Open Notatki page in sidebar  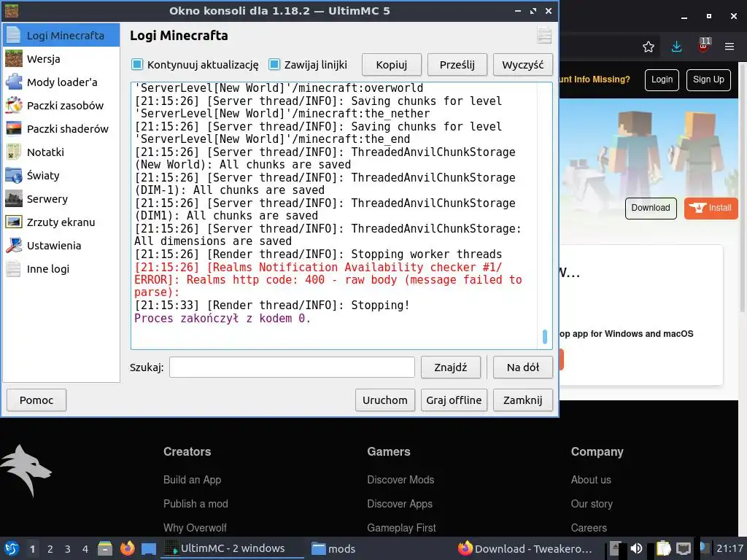click(x=61, y=152)
